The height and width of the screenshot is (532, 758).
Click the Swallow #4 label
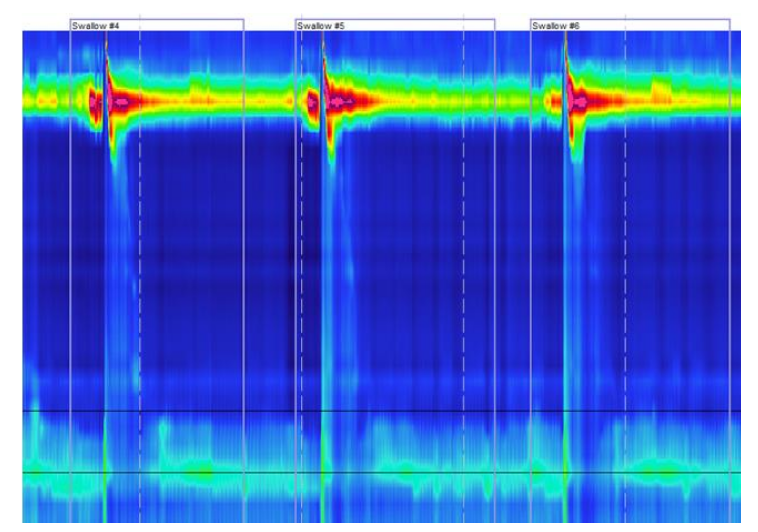pos(95,26)
